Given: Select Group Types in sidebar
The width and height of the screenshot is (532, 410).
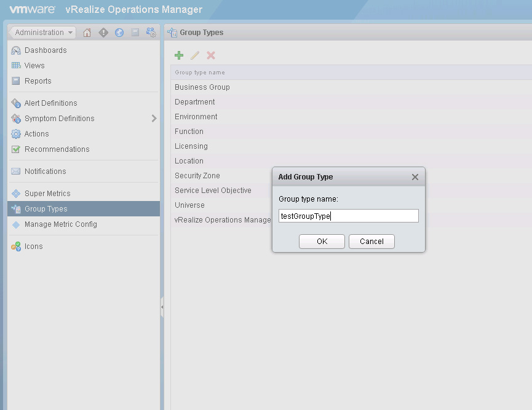Looking at the screenshot, I should (84, 209).
